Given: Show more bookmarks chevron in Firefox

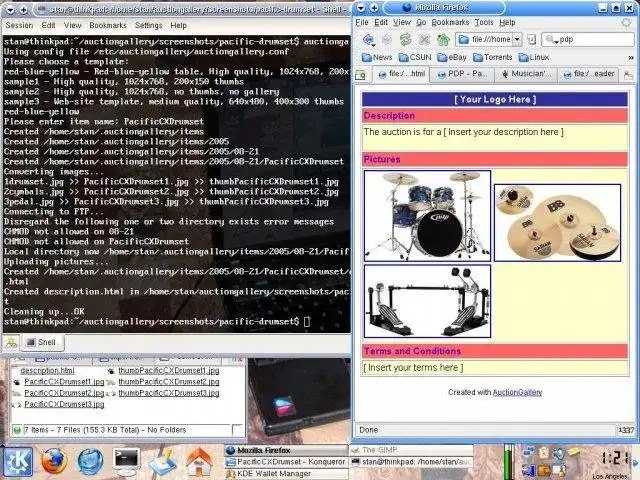Looking at the screenshot, I should [x=631, y=58].
